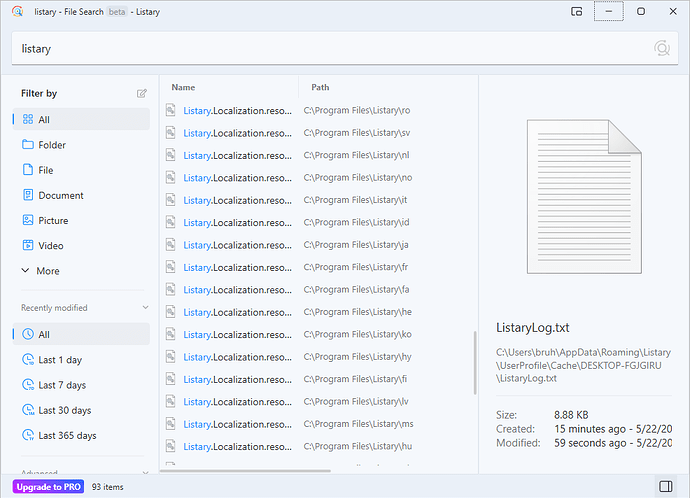The width and height of the screenshot is (690, 498).
Task: Expand More filter types
Action: (x=40, y=271)
